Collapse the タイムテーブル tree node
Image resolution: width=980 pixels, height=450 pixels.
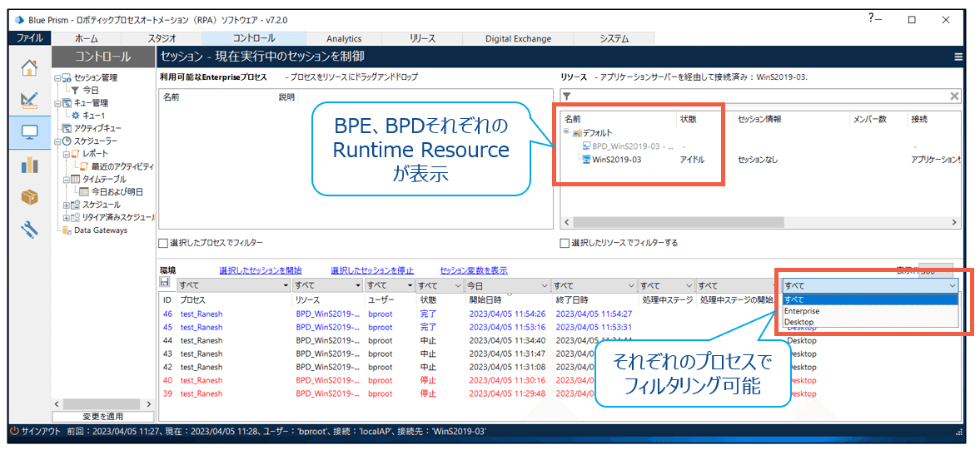[67, 179]
